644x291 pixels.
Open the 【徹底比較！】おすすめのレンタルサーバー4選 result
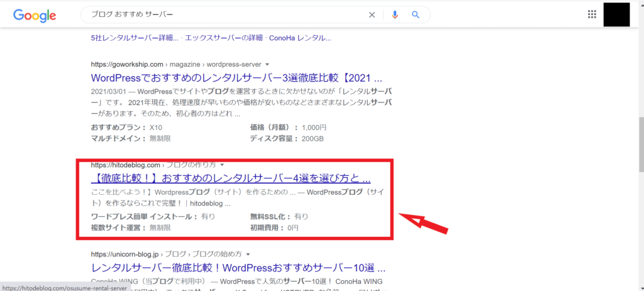[231, 179]
